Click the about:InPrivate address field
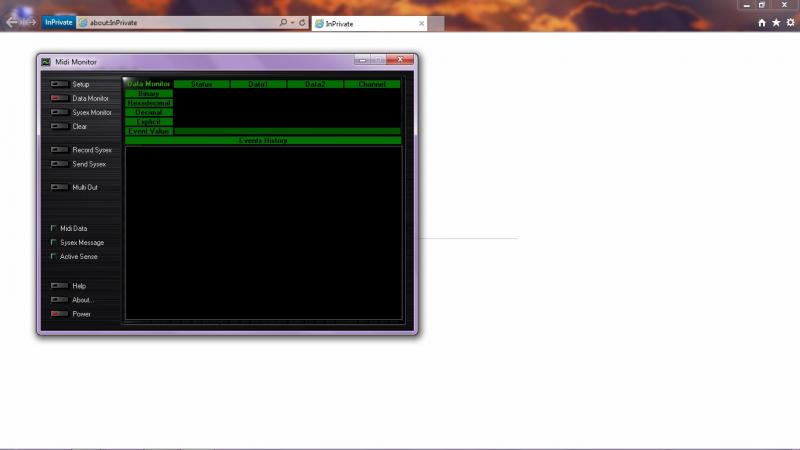 click(179, 22)
